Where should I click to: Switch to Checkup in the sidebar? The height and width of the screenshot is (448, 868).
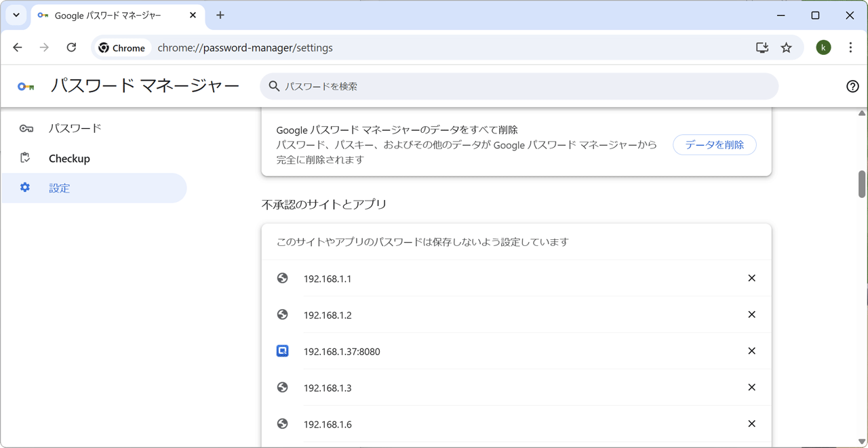coord(69,159)
